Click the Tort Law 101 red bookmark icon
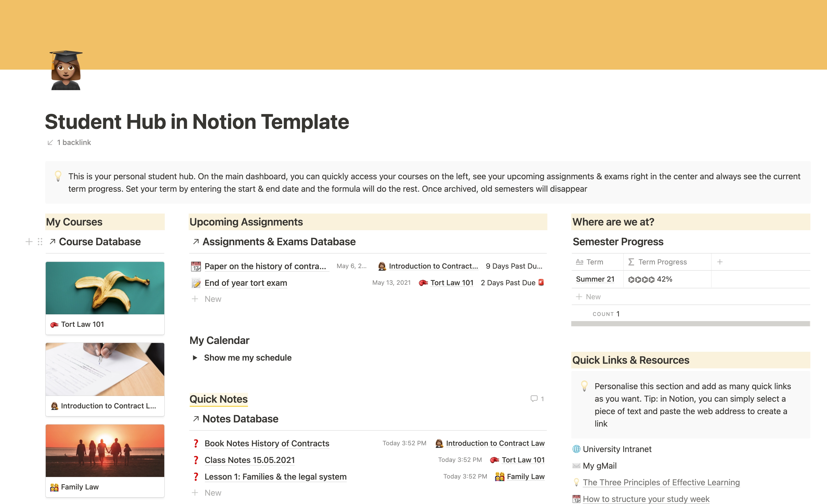The image size is (827, 504). pos(56,323)
